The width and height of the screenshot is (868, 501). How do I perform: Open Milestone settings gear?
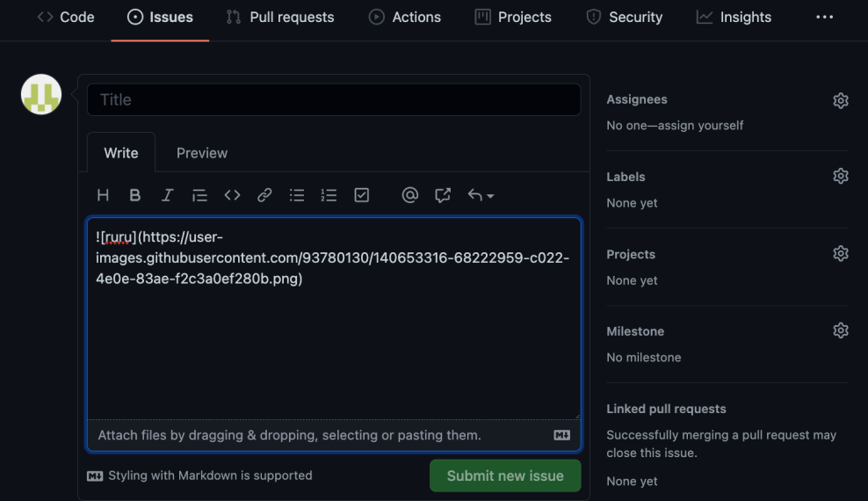[840, 330]
